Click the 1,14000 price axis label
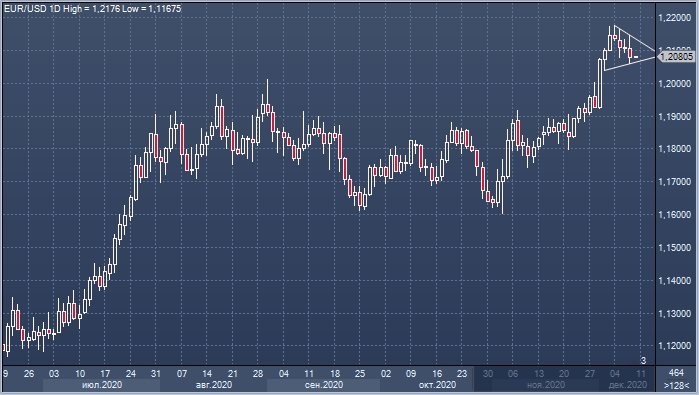 674,281
